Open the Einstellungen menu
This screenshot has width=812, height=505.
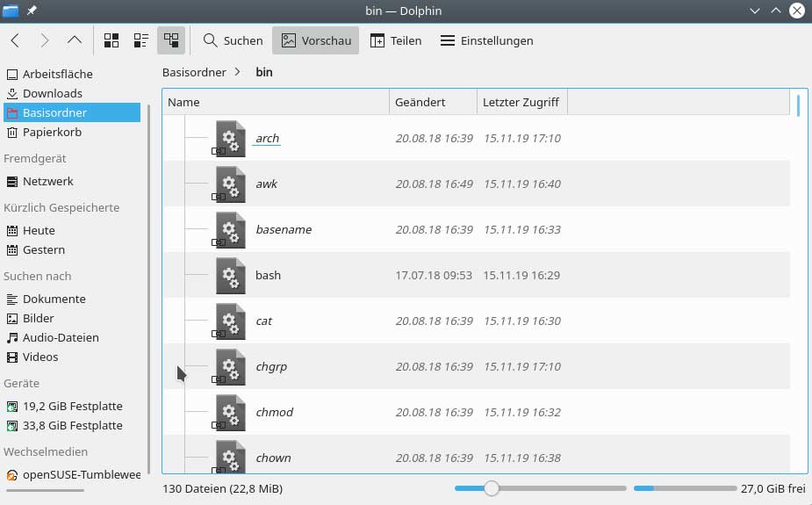click(486, 40)
